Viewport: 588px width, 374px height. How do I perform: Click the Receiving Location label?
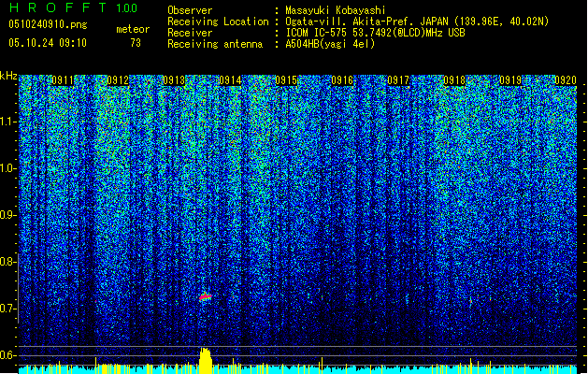click(x=218, y=22)
